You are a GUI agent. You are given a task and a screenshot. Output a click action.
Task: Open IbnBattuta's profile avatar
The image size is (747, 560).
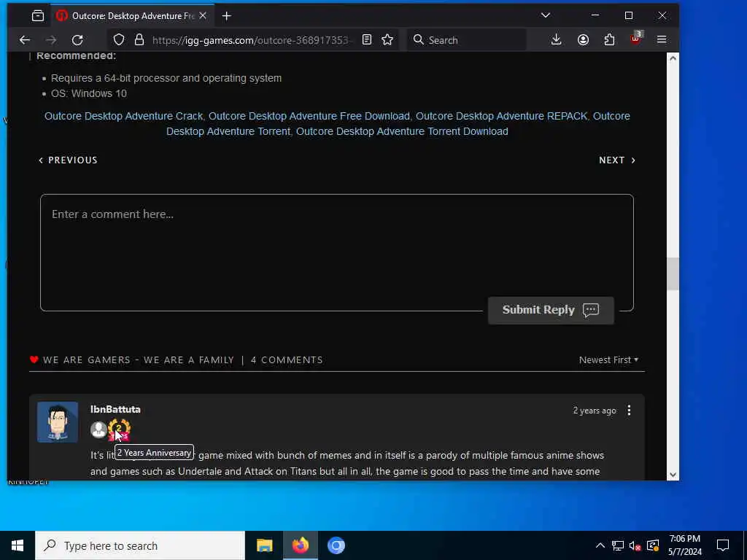point(58,422)
